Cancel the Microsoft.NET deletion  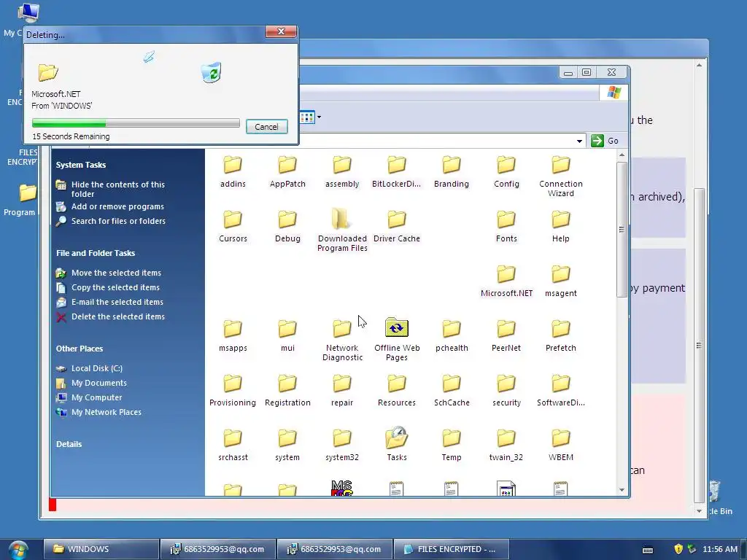click(267, 127)
